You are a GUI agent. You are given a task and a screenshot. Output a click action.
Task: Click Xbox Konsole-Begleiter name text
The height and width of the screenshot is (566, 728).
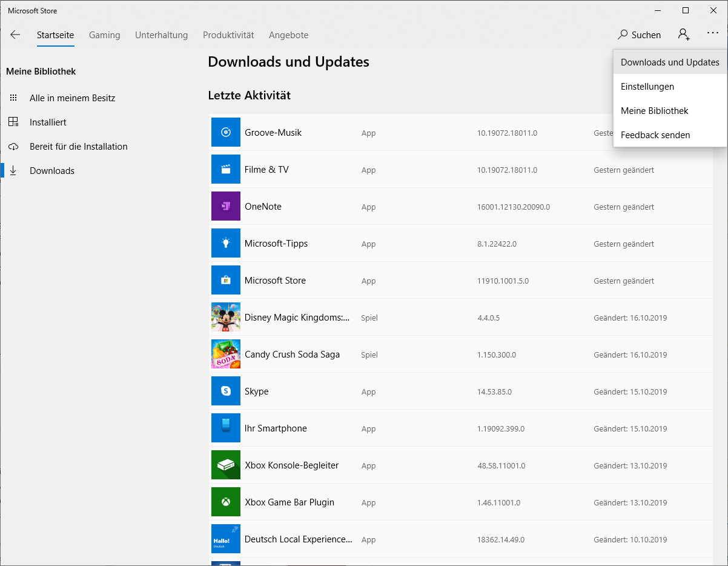[291, 465]
